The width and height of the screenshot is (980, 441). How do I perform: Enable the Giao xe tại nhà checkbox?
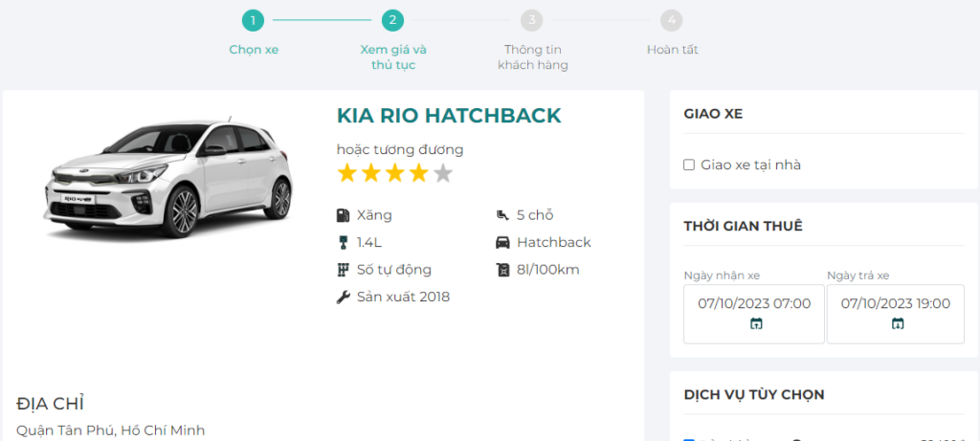pyautogui.click(x=689, y=165)
